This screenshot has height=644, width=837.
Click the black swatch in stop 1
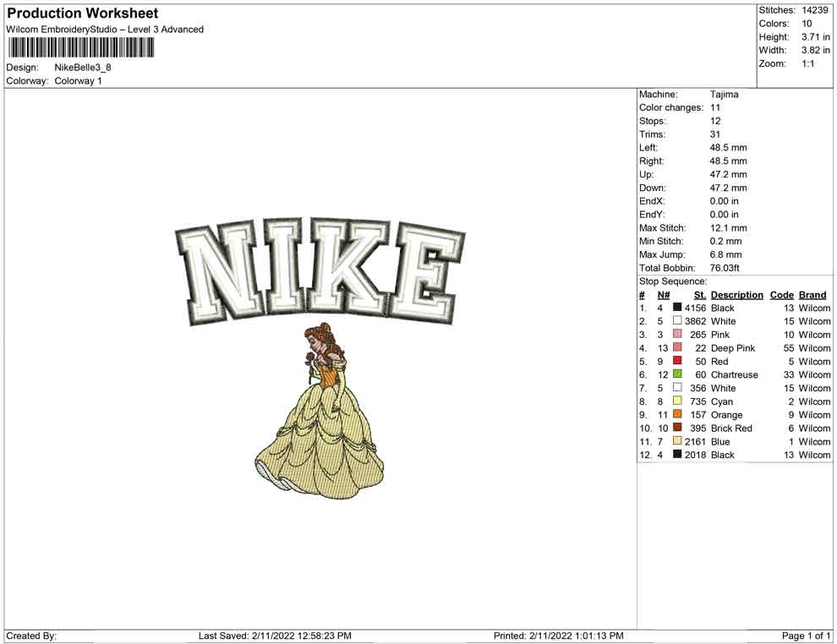[677, 308]
